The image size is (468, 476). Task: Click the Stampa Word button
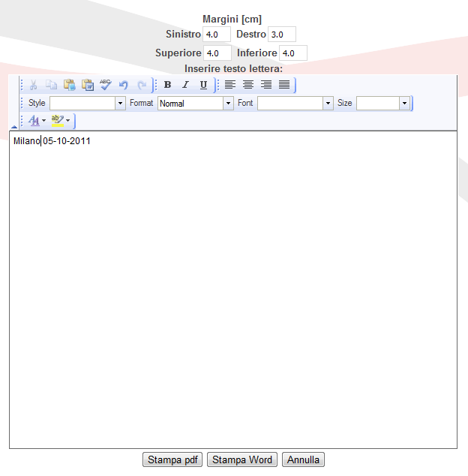pyautogui.click(x=242, y=459)
